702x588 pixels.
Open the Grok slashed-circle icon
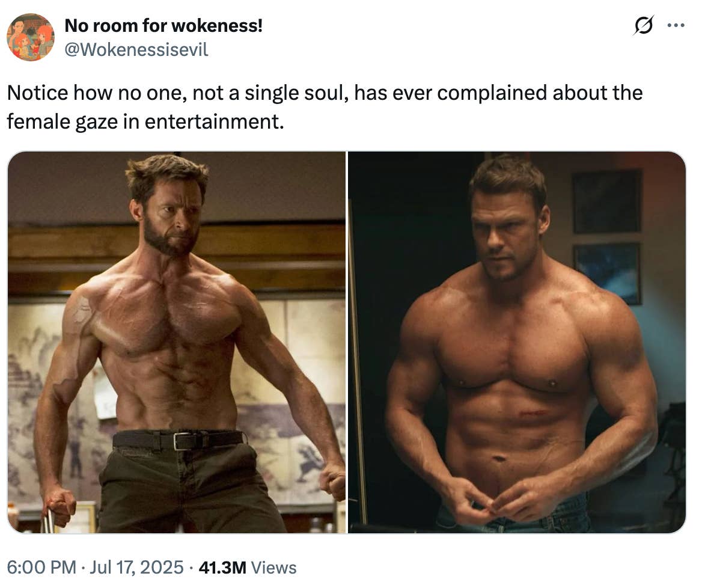pos(643,25)
